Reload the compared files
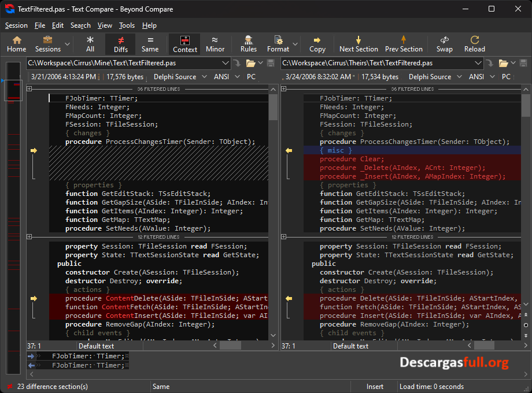 [x=474, y=44]
